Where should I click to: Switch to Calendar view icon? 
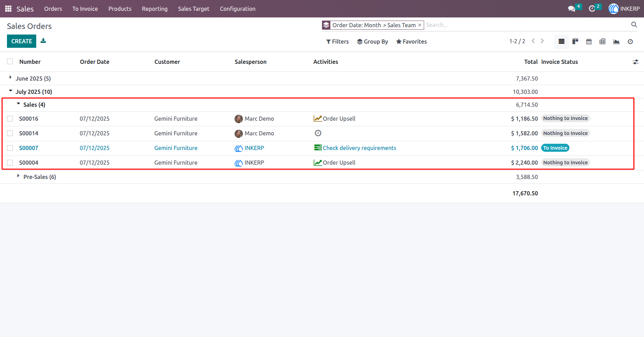tap(589, 42)
